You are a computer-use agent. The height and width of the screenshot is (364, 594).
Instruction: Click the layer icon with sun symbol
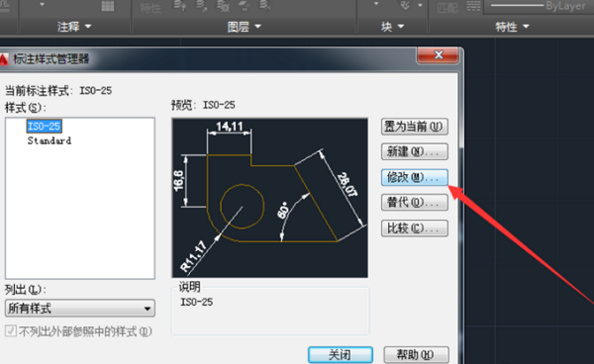(224, 6)
